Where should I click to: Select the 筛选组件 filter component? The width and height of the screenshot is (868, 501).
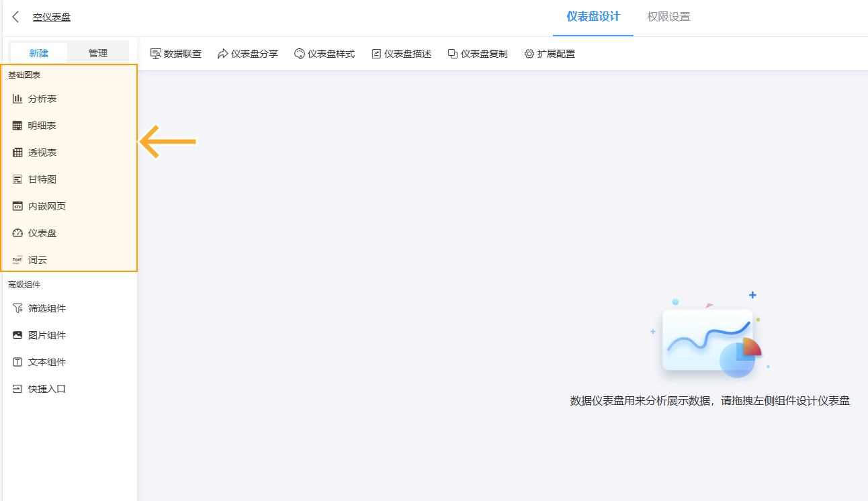click(x=42, y=308)
